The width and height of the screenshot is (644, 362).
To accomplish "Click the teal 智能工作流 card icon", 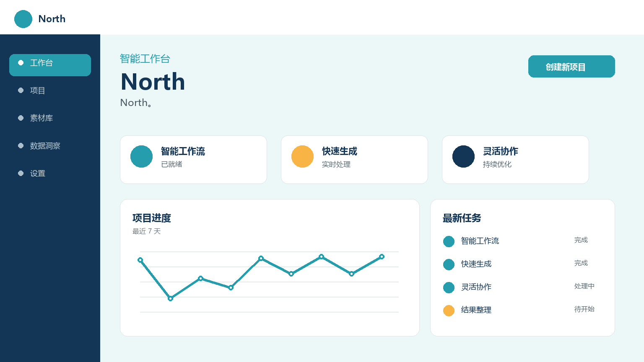I will click(x=141, y=156).
